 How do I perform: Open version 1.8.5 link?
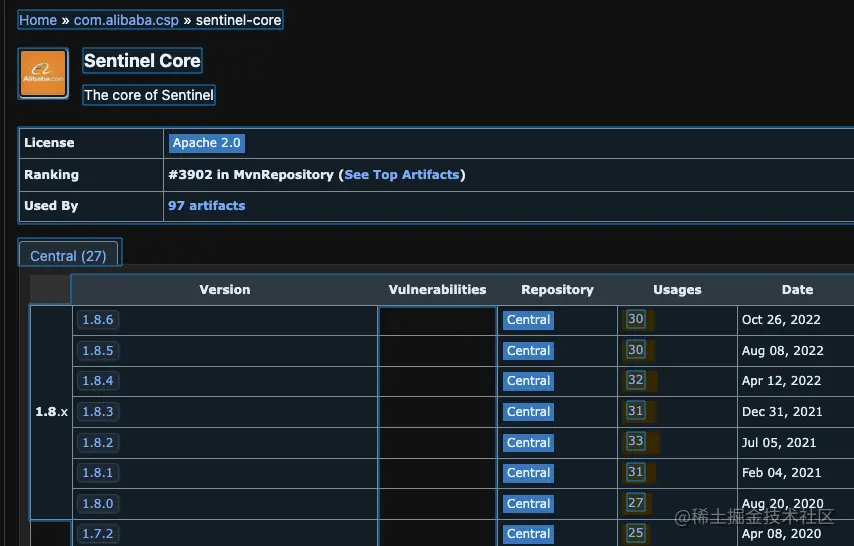click(x=98, y=350)
